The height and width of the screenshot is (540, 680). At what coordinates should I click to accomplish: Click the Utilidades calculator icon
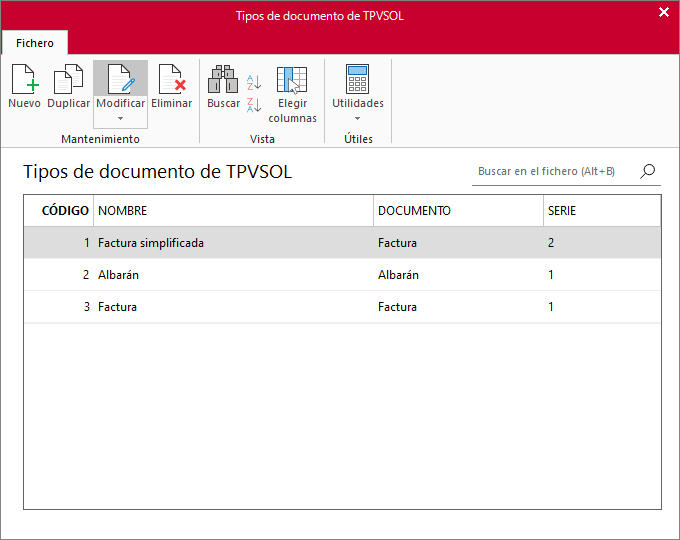(x=357, y=79)
